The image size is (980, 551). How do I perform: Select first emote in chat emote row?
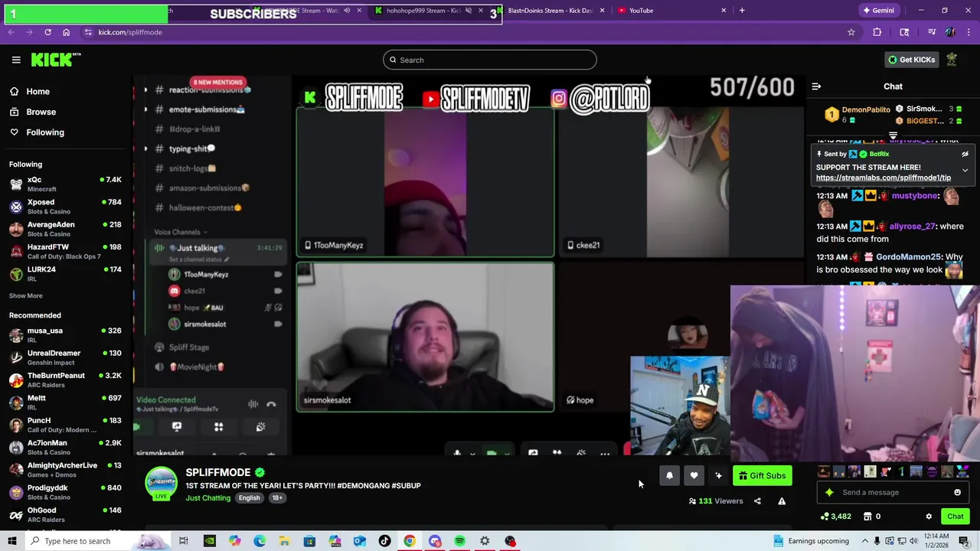(x=823, y=472)
